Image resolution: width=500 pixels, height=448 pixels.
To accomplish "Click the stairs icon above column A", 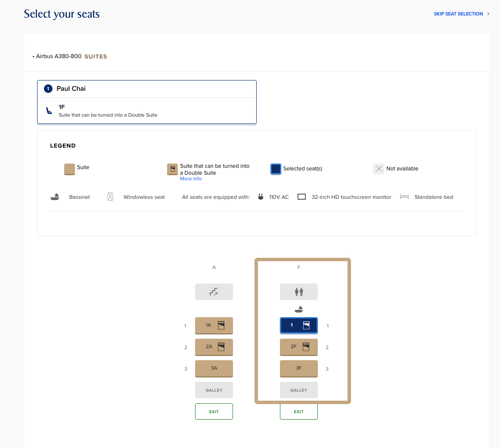I will point(214,292).
